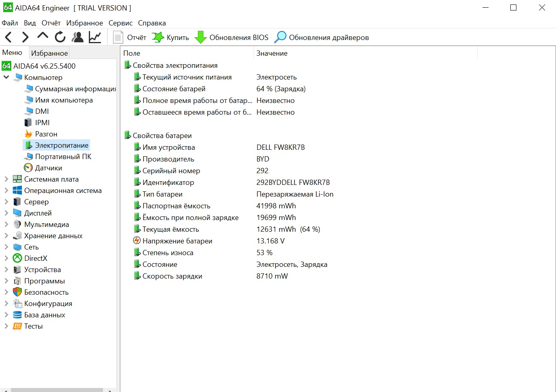Screen dimensions: 556x392
Task: Click the Тесты icon
Action: coord(17,326)
